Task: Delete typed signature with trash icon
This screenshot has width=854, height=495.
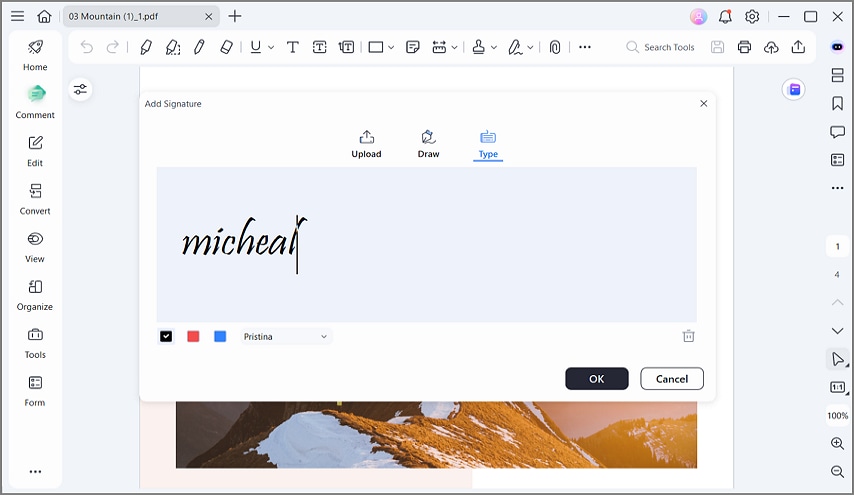Action: 688,336
